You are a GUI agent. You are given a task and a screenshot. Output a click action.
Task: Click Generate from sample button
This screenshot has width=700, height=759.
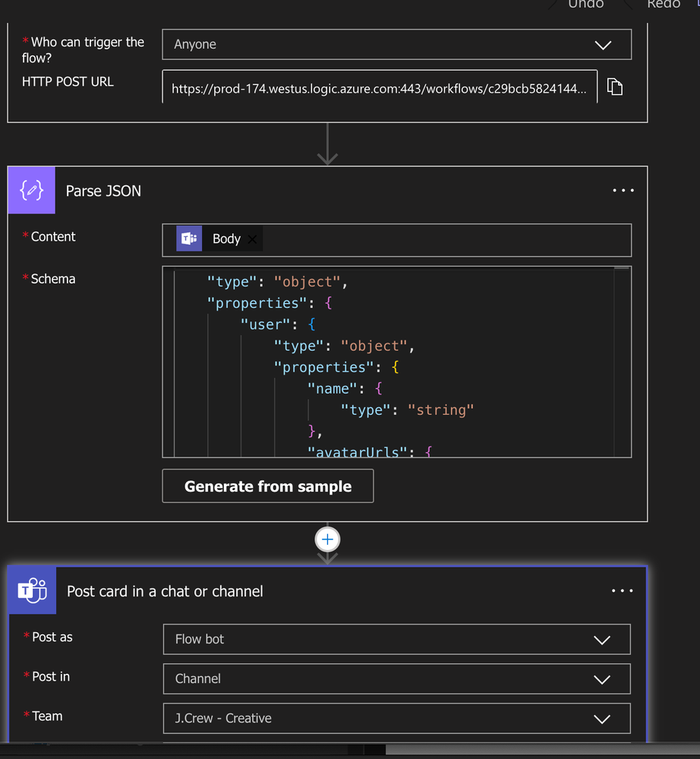pos(268,486)
